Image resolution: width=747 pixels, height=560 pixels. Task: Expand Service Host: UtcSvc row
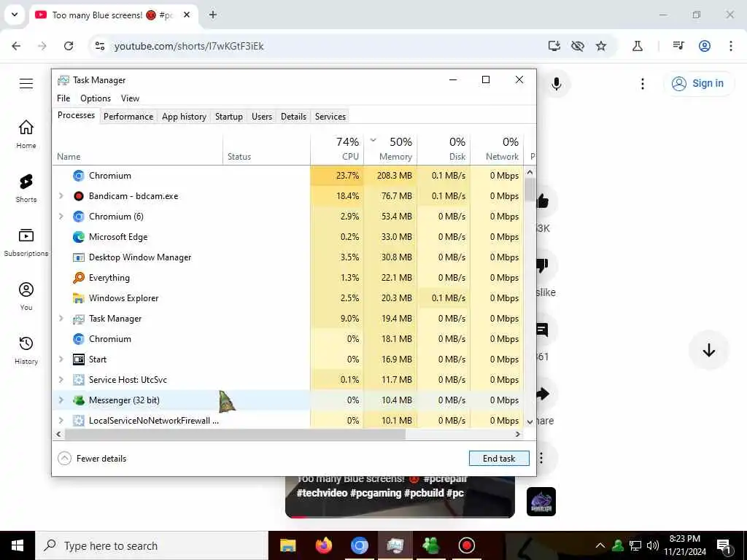[61, 379]
